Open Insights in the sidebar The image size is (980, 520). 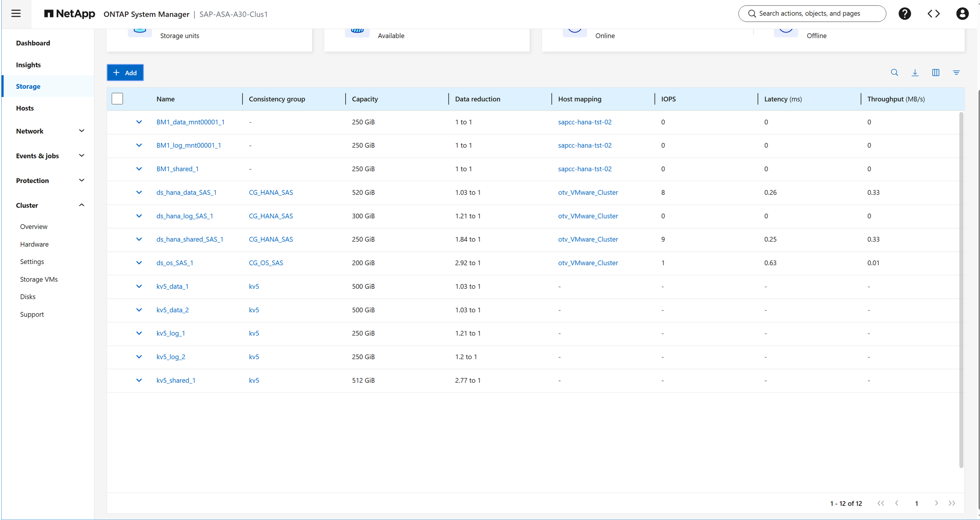click(28, 65)
